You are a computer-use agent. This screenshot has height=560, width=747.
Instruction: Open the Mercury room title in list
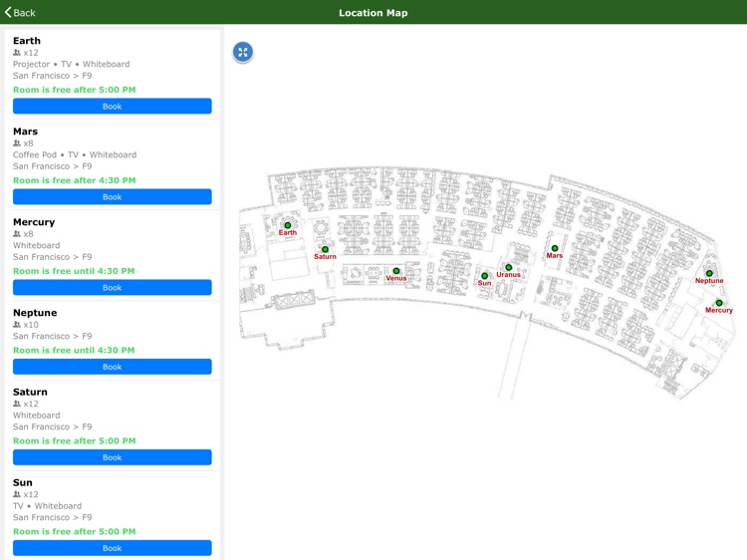tap(34, 222)
